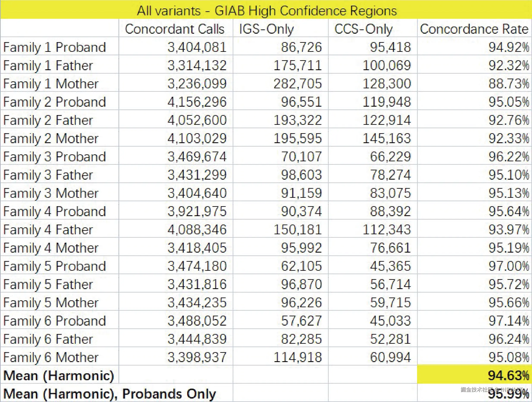This screenshot has height=402, width=532.
Task: Click the Family 4 Father row label
Action: pos(48,229)
